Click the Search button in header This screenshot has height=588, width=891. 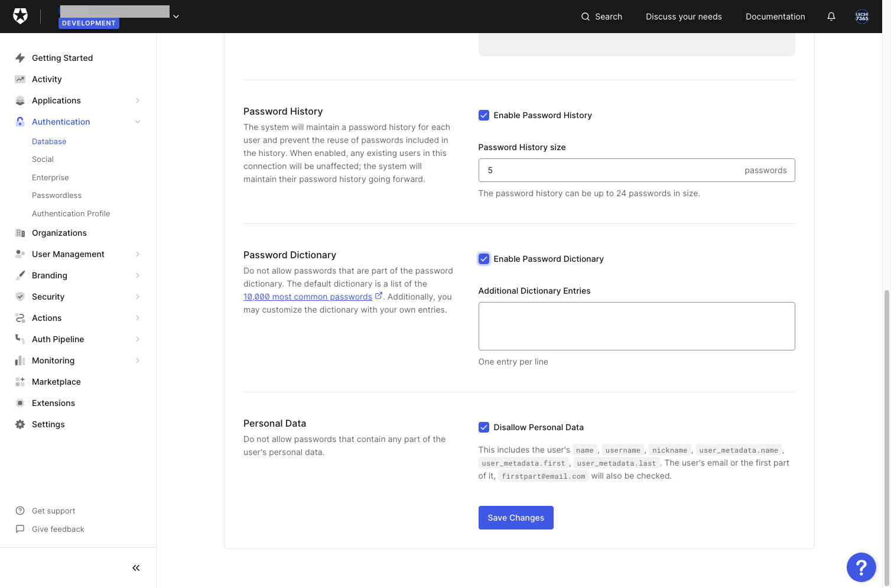(x=601, y=17)
